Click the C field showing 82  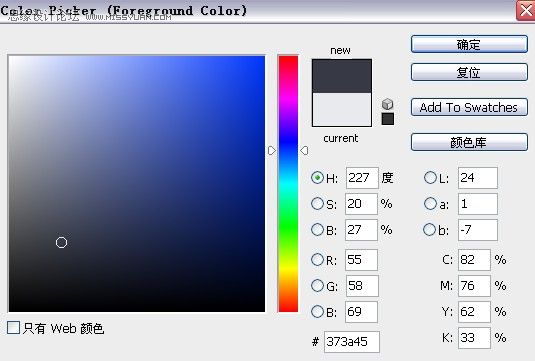tap(474, 260)
